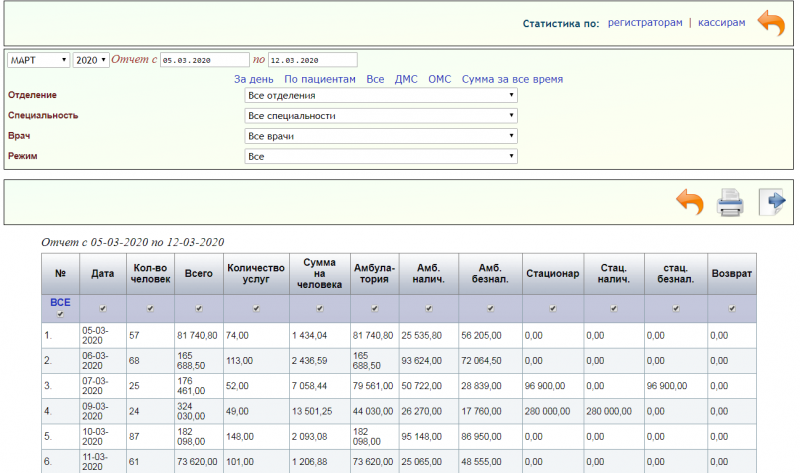Click the Сумма за все время link

coord(512,78)
